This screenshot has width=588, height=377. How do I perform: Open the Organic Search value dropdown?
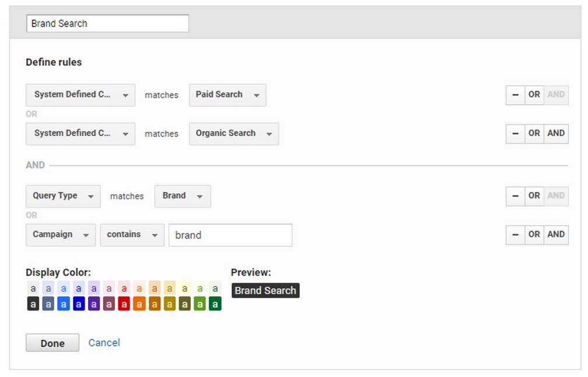[234, 134]
